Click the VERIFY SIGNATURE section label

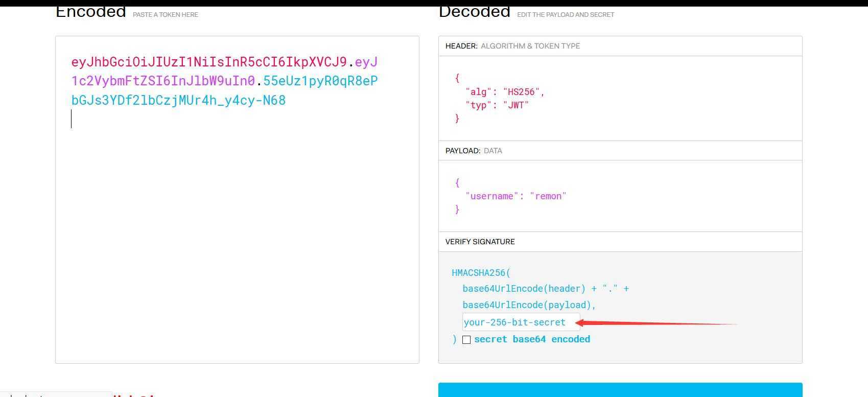click(480, 242)
